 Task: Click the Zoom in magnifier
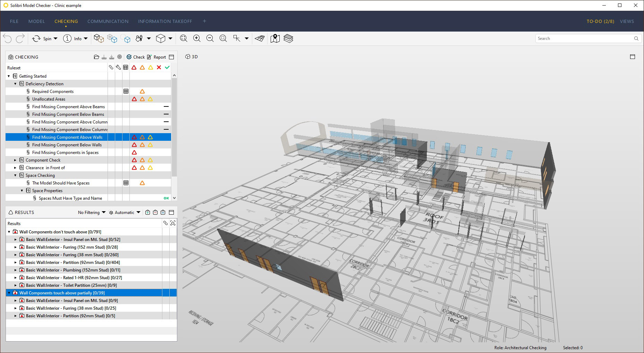(197, 38)
